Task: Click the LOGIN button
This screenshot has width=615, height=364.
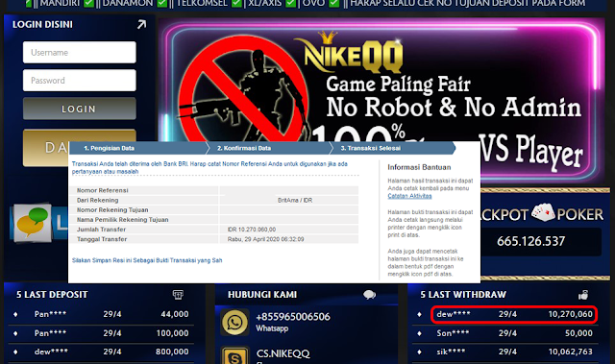Action: tap(79, 109)
